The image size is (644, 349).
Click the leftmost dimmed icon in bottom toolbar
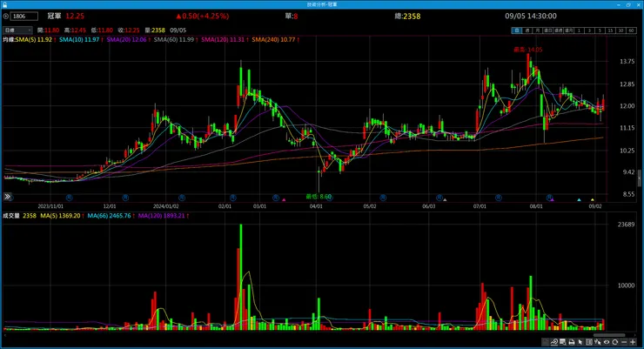(x=545, y=342)
